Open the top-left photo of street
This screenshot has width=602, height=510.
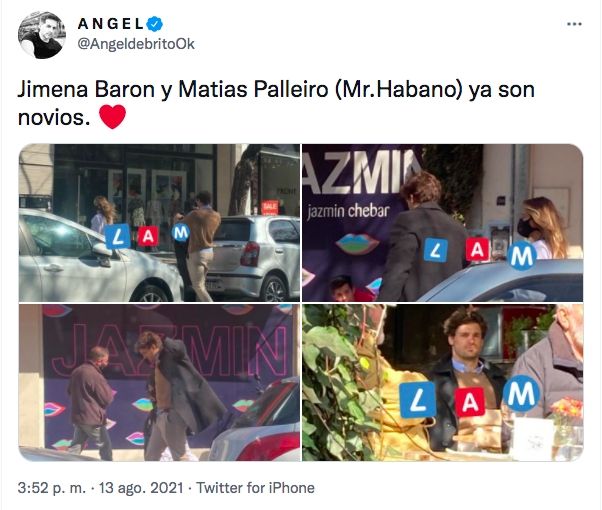pos(159,223)
